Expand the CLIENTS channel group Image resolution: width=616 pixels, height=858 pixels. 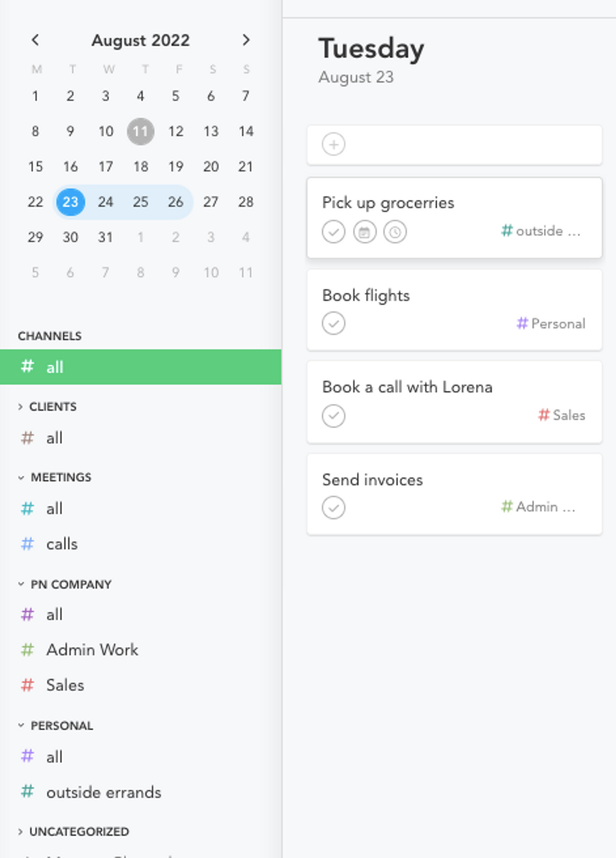[x=20, y=407]
